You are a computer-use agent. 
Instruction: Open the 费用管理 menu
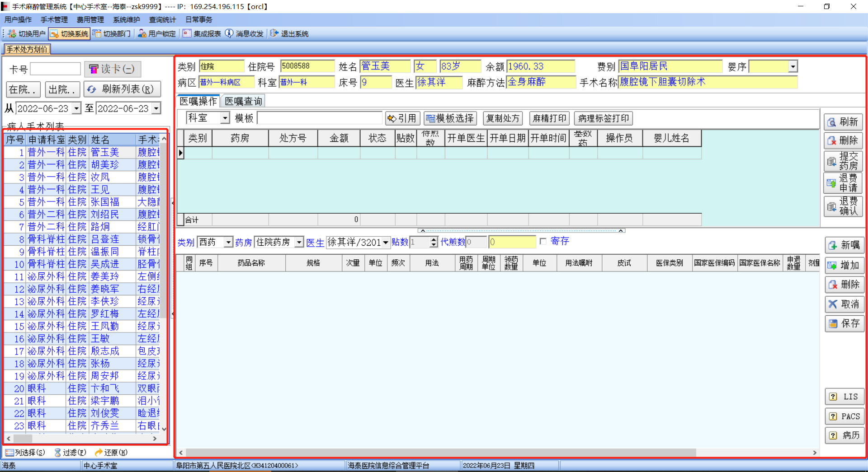click(90, 20)
